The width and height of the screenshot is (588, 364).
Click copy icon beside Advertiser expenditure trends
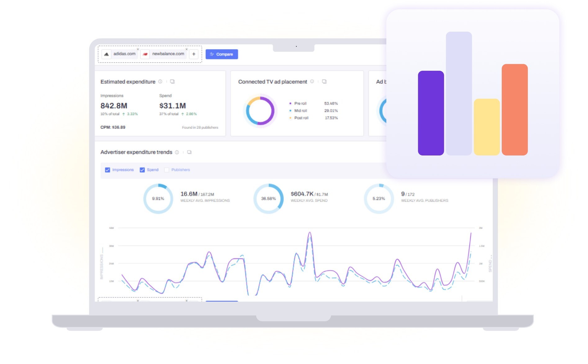[x=189, y=152]
